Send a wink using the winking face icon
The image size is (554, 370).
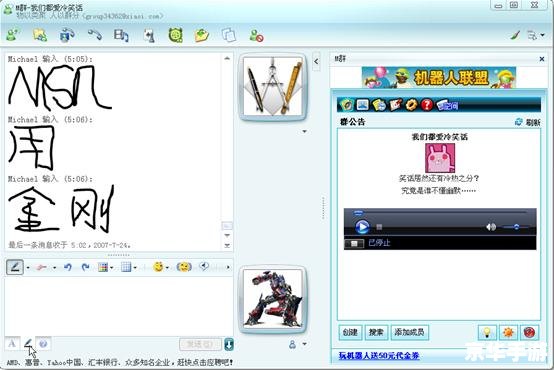[184, 266]
